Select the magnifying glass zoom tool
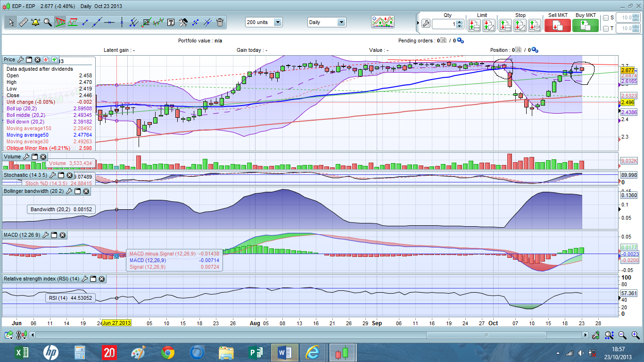 tap(48, 22)
